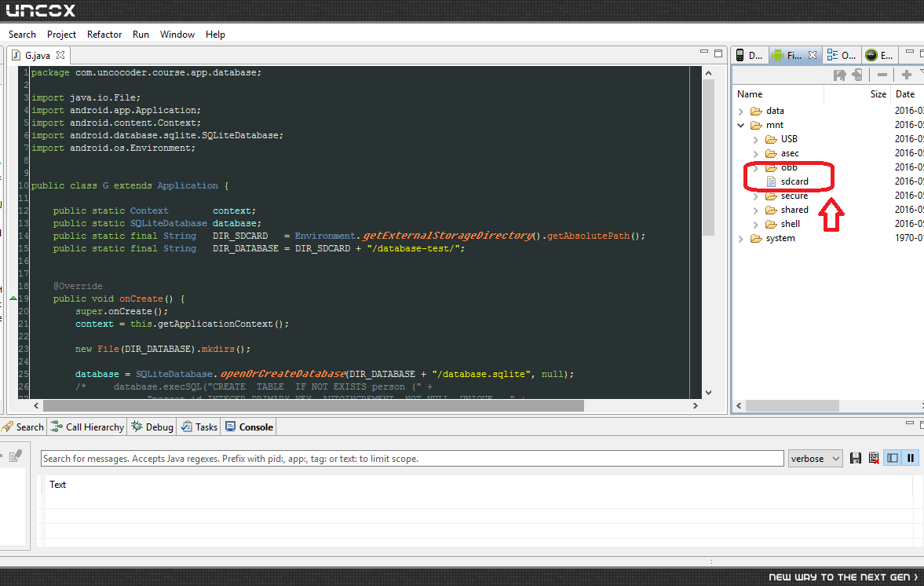The width and height of the screenshot is (924, 586).
Task: Select the Console view tab
Action: tap(250, 427)
